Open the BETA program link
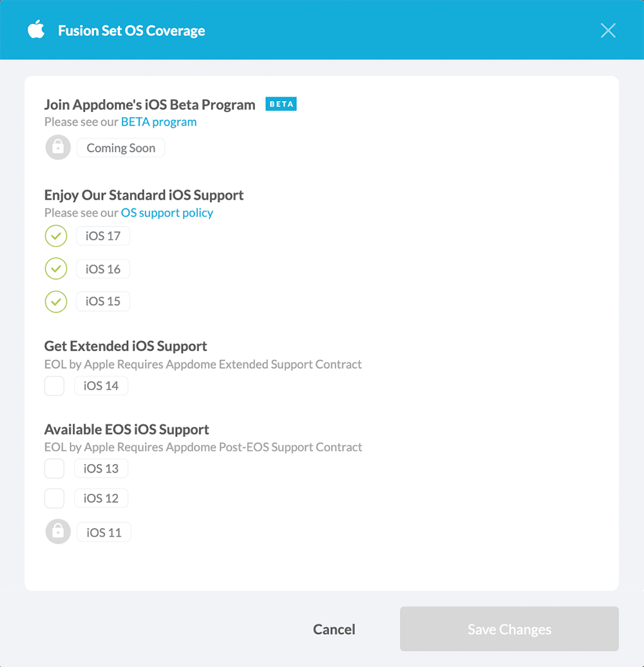Image resolution: width=644 pixels, height=667 pixels. pos(158,122)
